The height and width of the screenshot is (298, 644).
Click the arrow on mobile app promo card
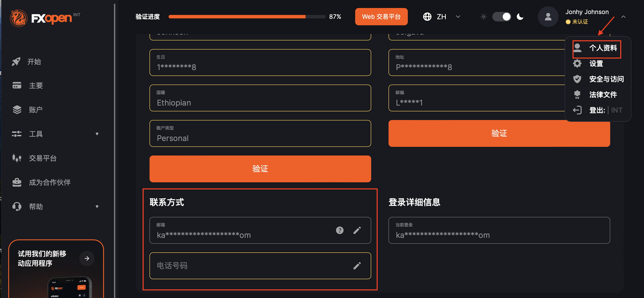pyautogui.click(x=87, y=258)
